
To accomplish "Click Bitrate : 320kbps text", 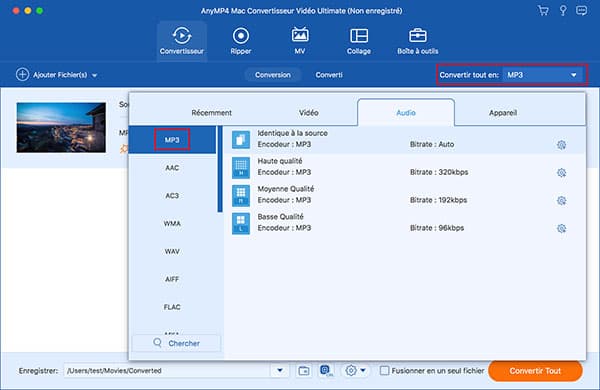I will 439,172.
